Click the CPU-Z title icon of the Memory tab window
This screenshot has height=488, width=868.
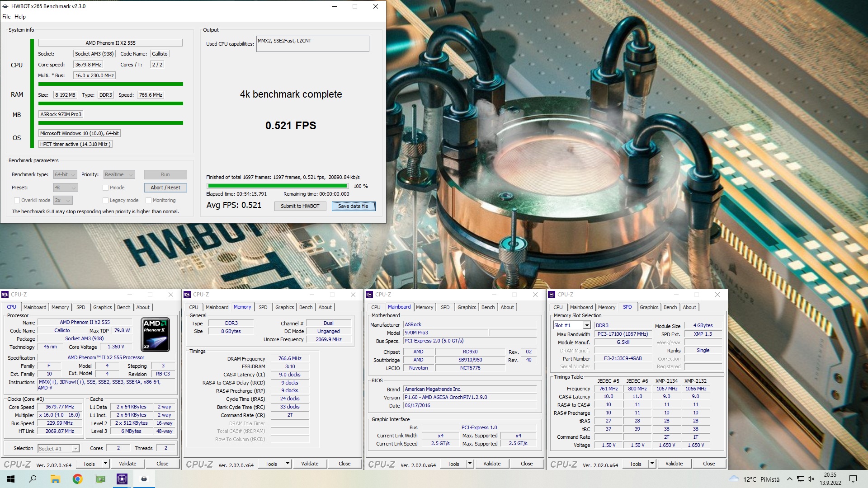[187, 295]
